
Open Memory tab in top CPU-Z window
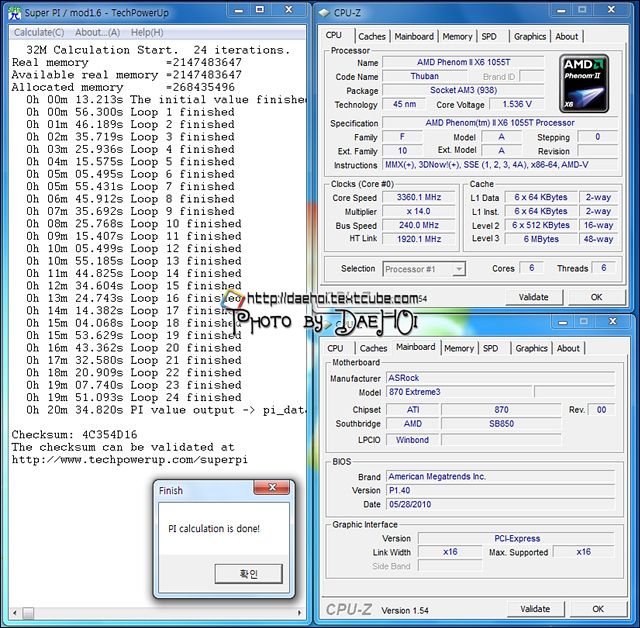[x=457, y=36]
